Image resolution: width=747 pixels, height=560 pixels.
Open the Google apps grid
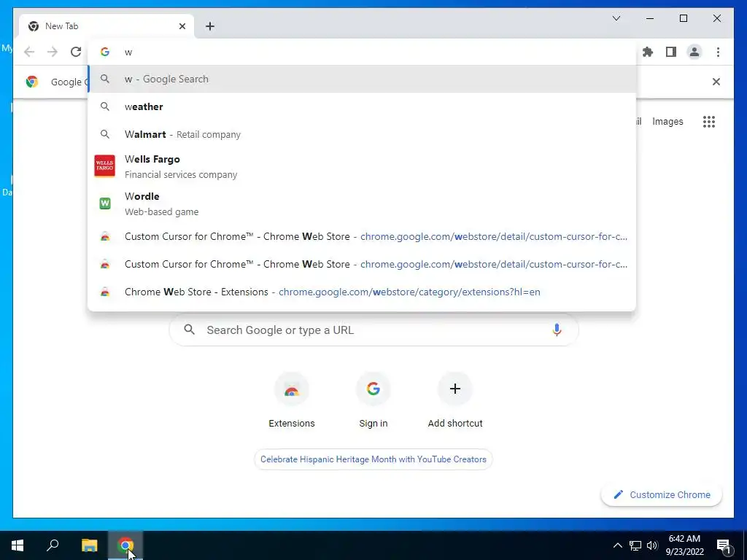coord(709,122)
